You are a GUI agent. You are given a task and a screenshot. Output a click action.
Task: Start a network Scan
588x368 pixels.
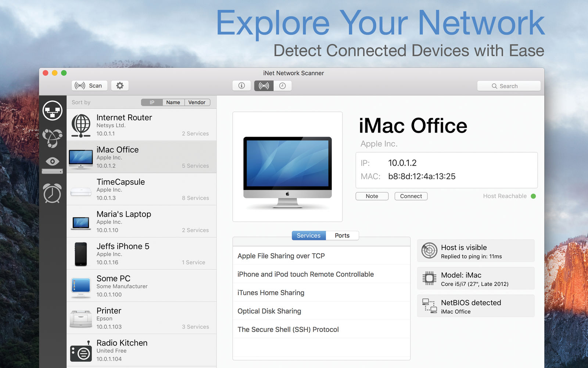point(89,85)
